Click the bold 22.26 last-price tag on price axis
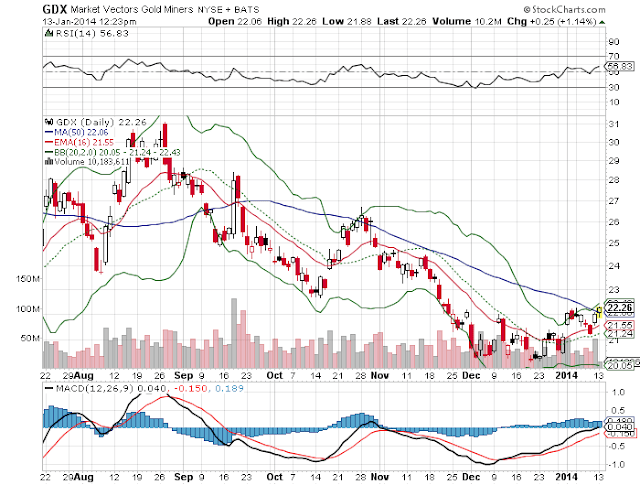Screen dimensions: 640x485 coord(620,307)
